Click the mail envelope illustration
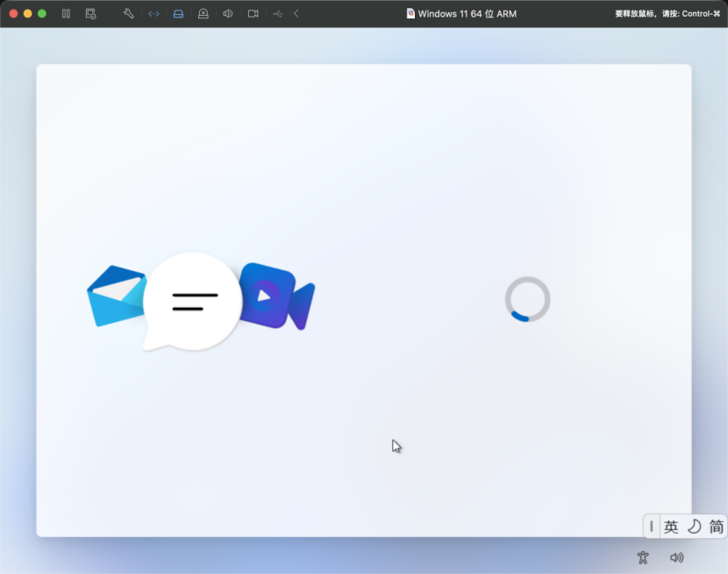 coord(116,296)
